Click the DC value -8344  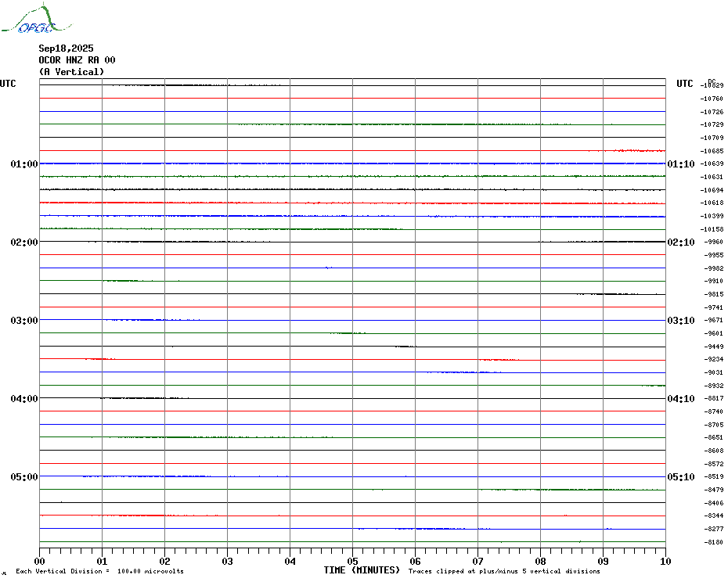714,516
